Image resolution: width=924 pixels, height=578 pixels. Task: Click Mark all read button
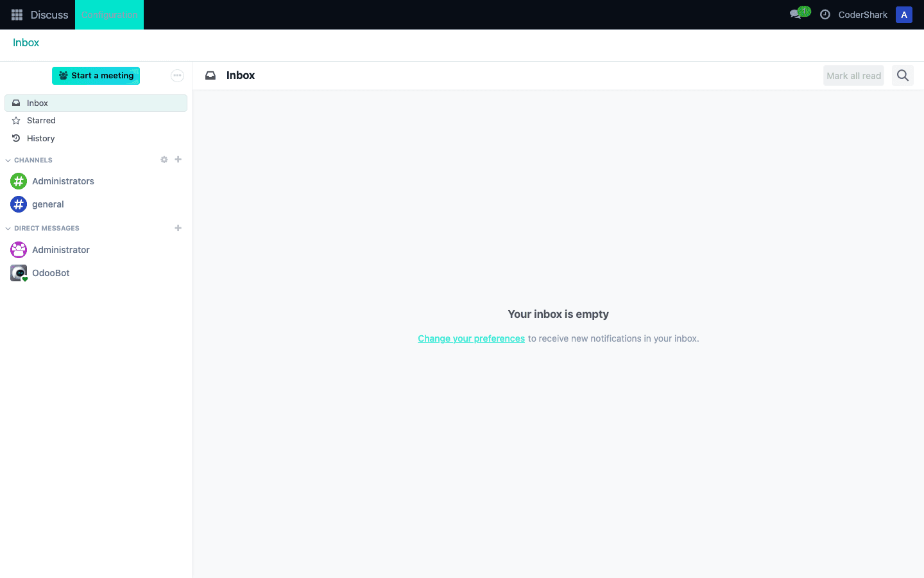(x=853, y=76)
